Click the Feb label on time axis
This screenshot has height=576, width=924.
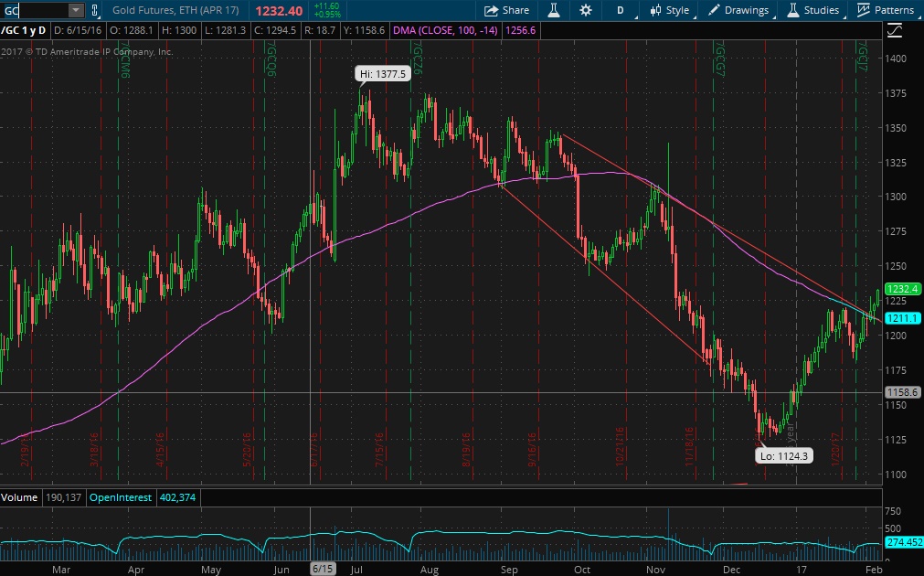tap(874, 570)
